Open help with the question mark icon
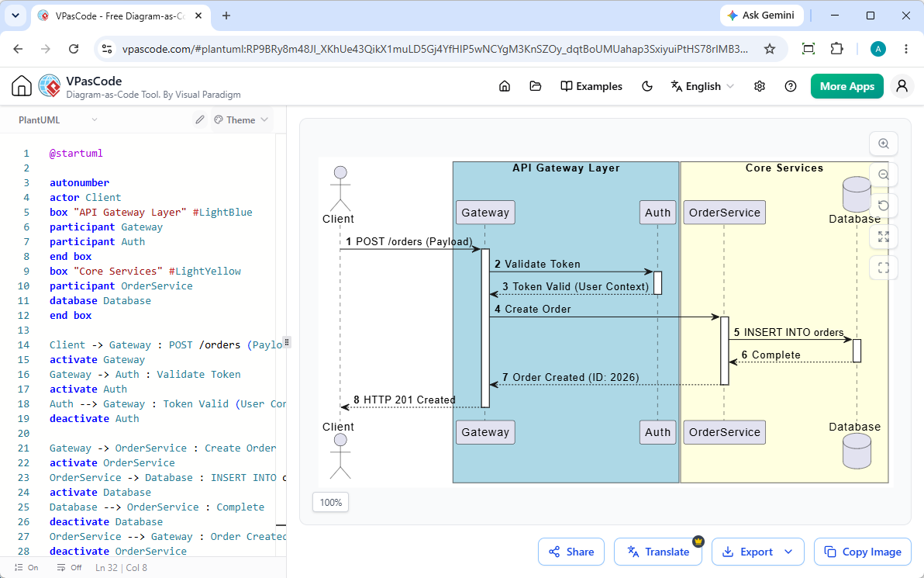The image size is (924, 578). (x=791, y=86)
